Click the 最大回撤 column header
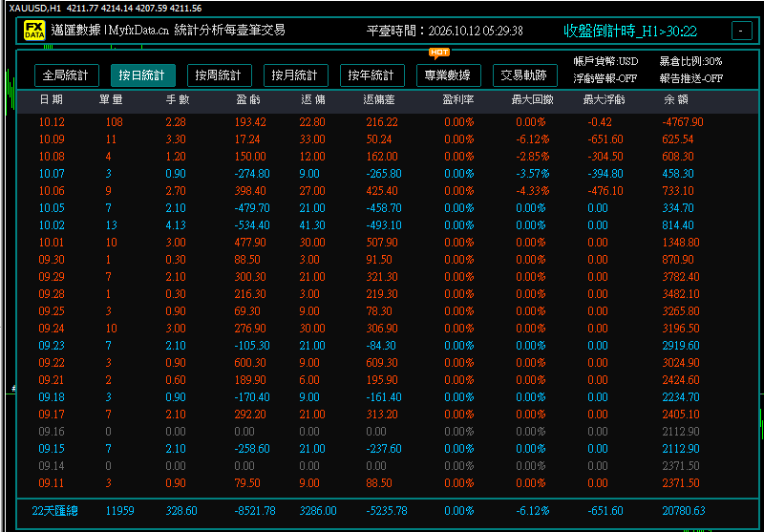The height and width of the screenshot is (532, 764). pos(532,100)
